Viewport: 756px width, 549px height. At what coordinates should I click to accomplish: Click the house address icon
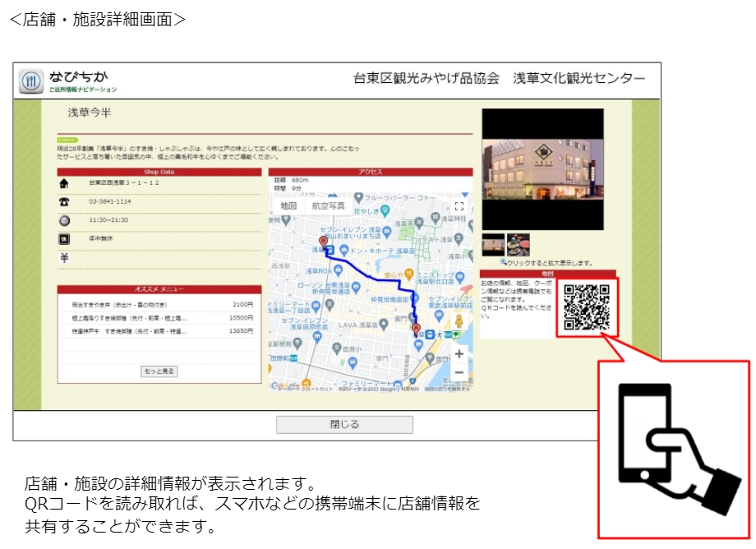(64, 183)
